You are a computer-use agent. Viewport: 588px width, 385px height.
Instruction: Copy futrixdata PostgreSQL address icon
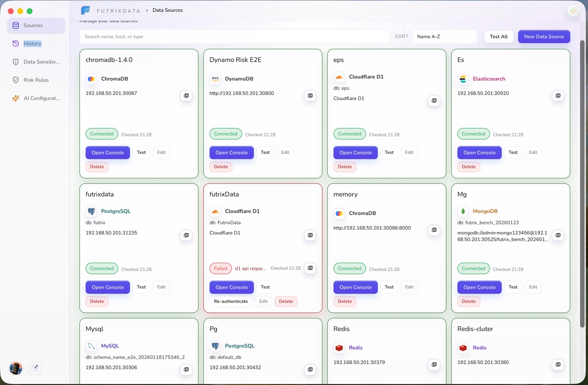click(186, 235)
